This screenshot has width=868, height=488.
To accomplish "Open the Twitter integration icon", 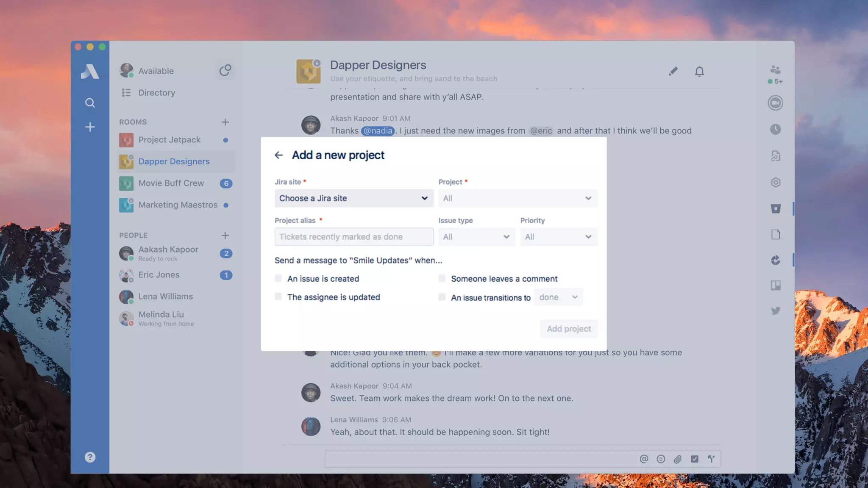I will [x=775, y=311].
